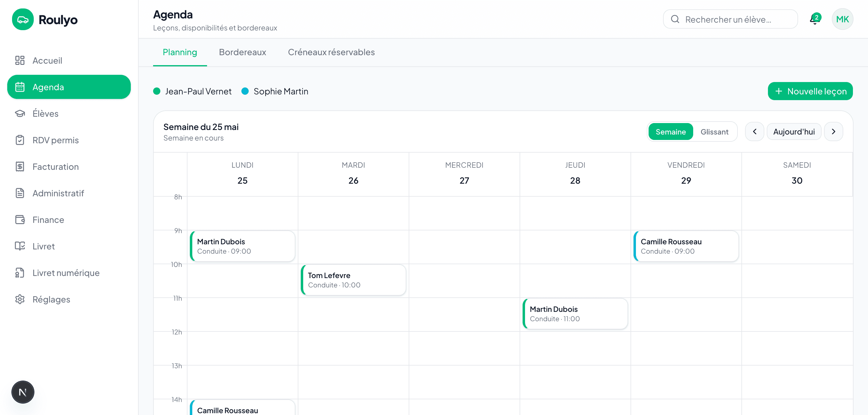
Task: Navigate to Facturation in sidebar
Action: 69,166
